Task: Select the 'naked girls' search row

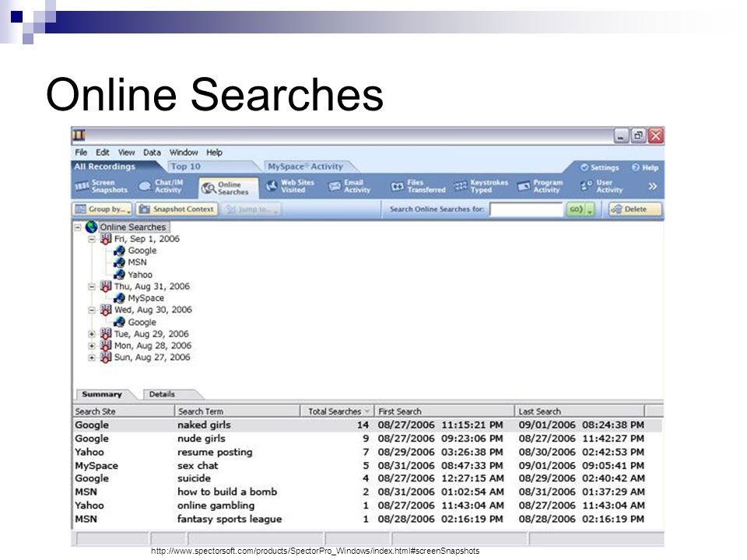Action: [367, 425]
